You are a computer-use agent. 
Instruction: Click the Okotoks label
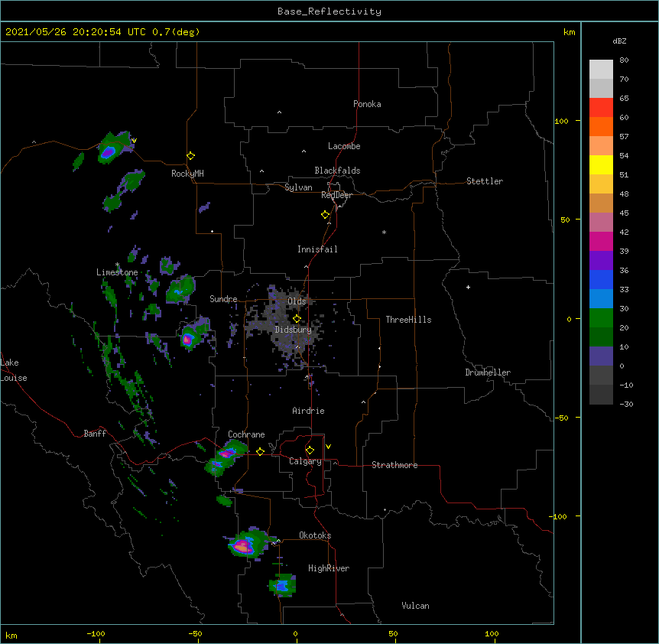[315, 535]
